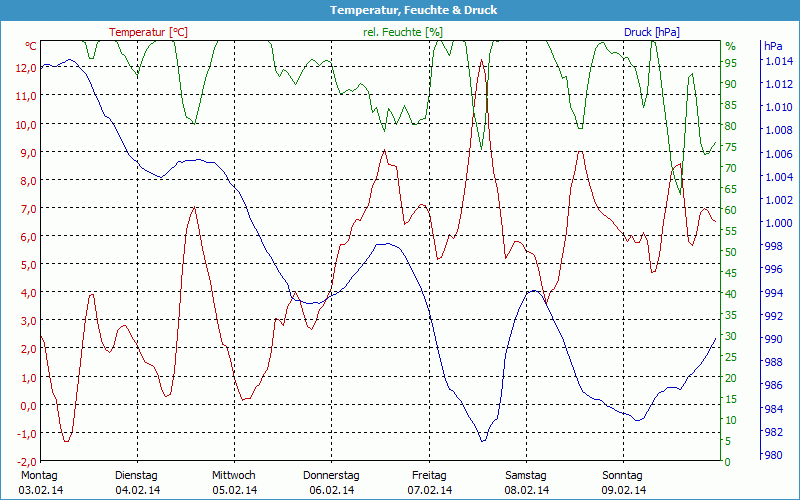800x500 pixels.
Task: Click temperature axis value '2,0'
Action: [29, 349]
